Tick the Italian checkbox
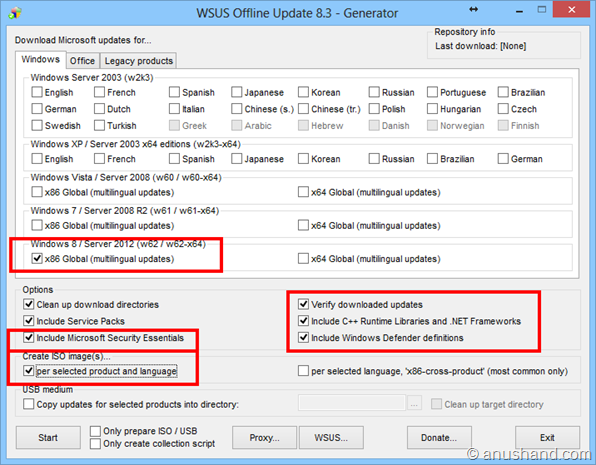 (x=174, y=109)
